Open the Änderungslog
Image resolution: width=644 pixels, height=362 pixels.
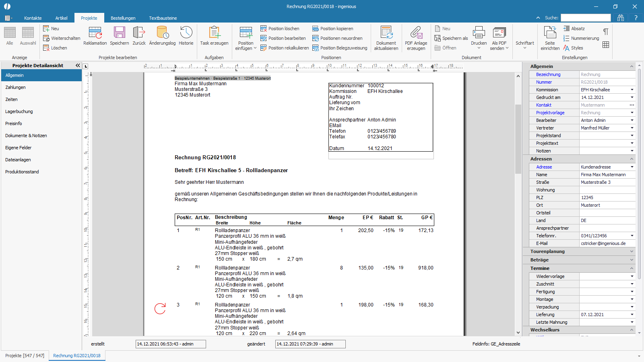coord(162,35)
